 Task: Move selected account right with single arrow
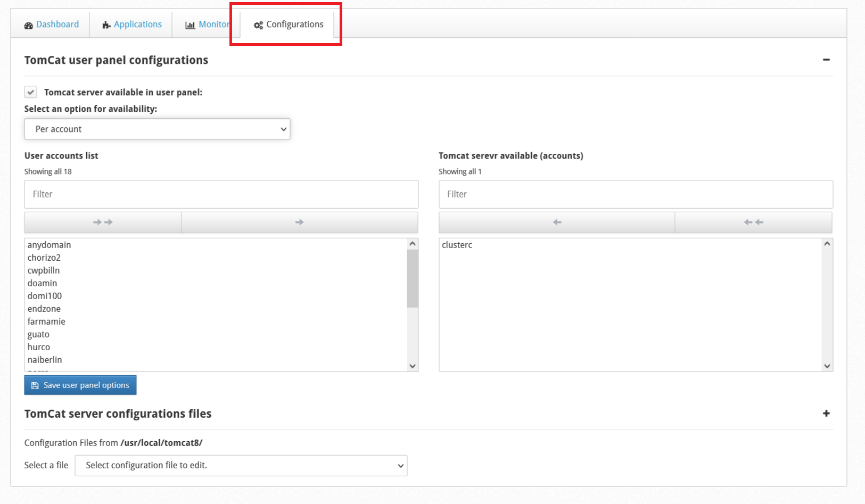300,222
